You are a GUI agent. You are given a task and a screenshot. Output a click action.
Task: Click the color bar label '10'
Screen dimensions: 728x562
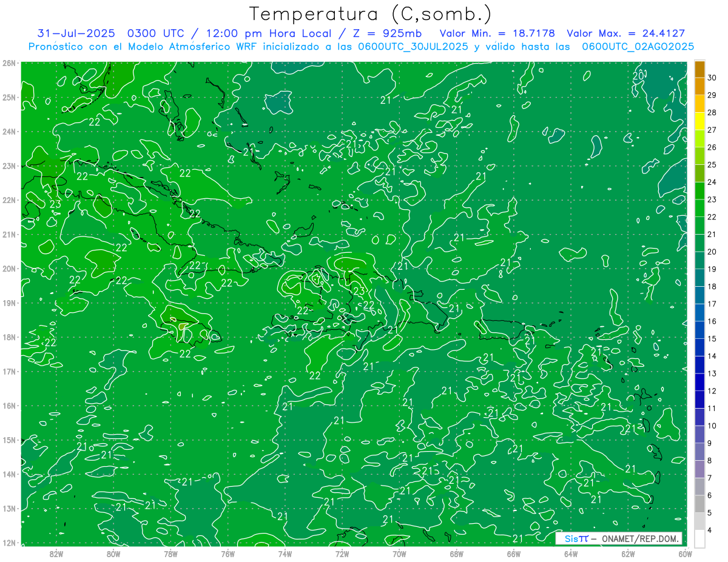point(712,426)
